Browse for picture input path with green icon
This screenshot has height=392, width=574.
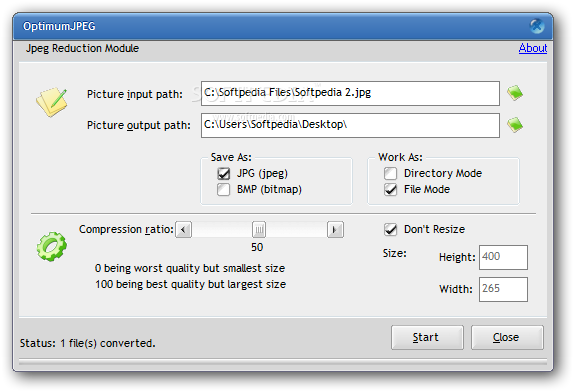(x=515, y=93)
